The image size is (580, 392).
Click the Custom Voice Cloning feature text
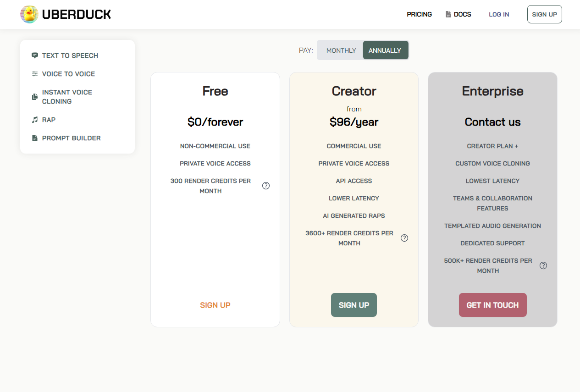[x=493, y=164]
